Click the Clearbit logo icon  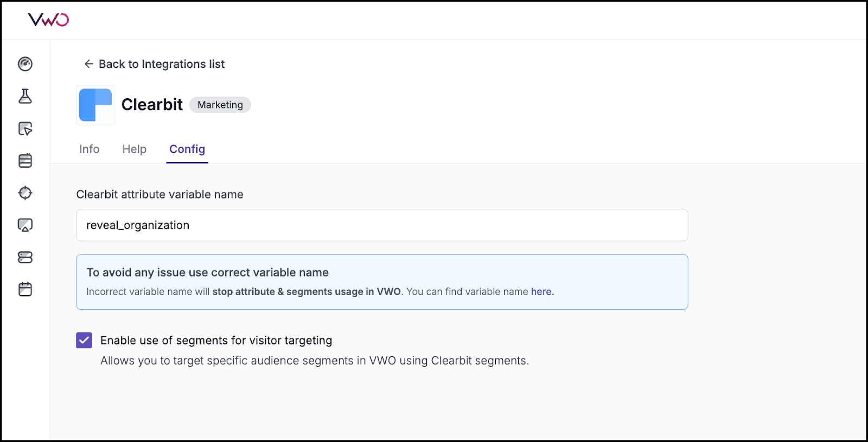(95, 105)
